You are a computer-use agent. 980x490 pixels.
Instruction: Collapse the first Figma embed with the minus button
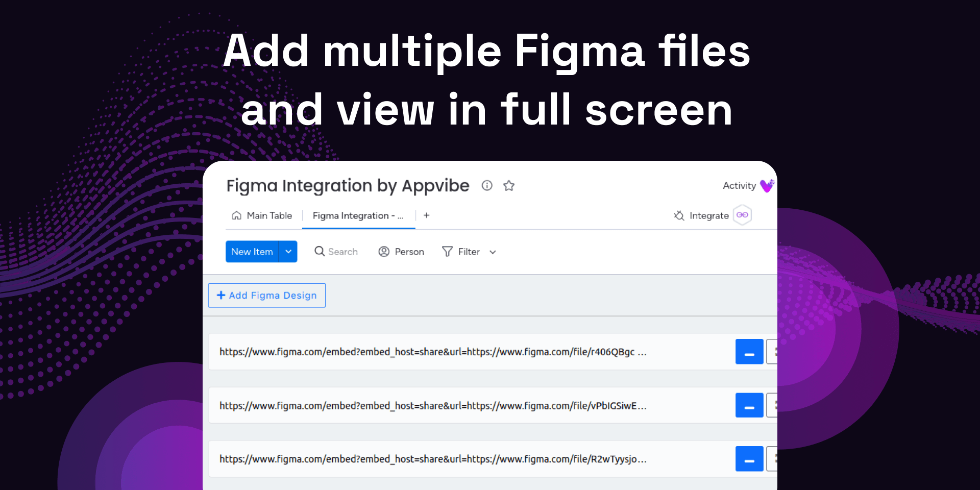(x=749, y=352)
